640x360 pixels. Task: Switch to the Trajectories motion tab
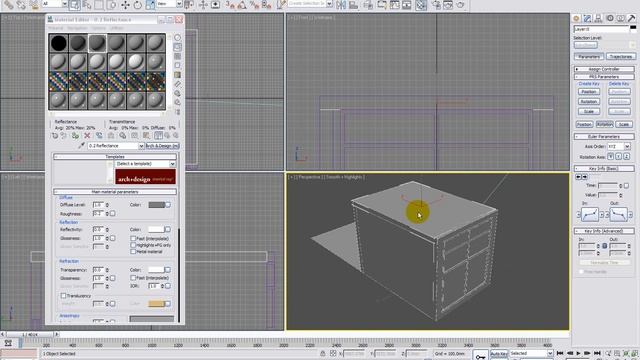click(x=620, y=56)
